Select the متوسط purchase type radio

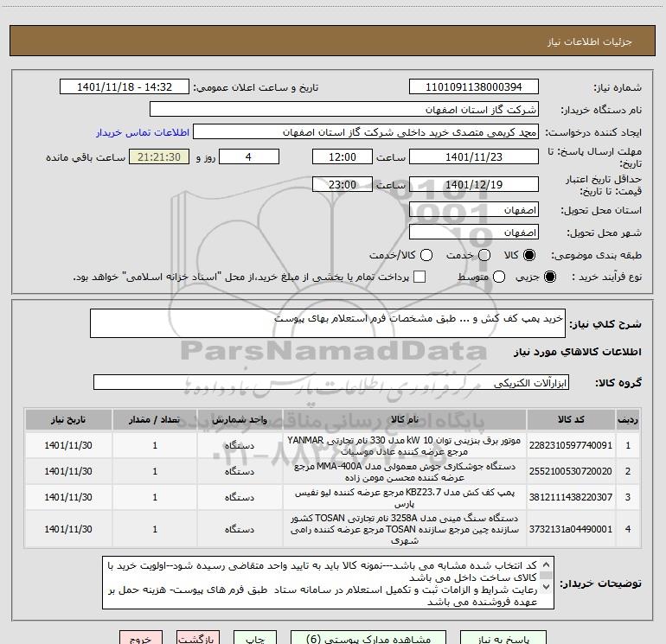[x=499, y=277]
